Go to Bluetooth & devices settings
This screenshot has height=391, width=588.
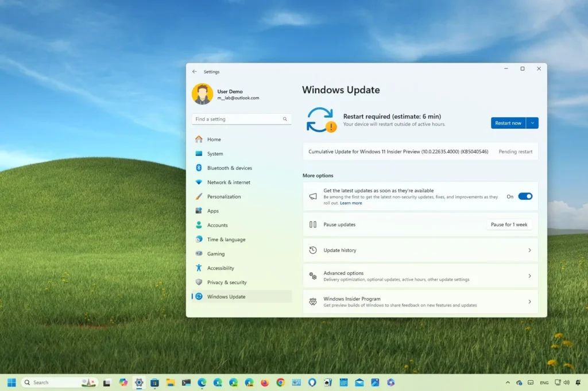pos(242,168)
